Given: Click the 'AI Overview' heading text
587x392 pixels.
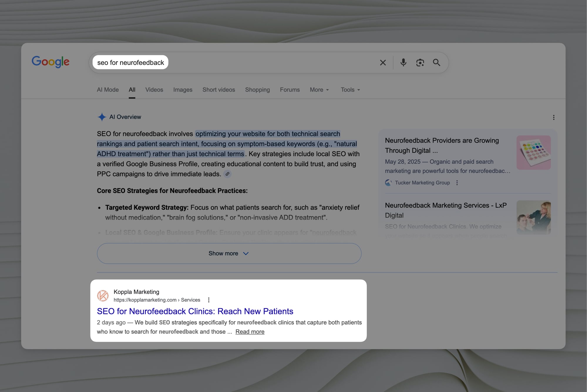Looking at the screenshot, I should (125, 117).
